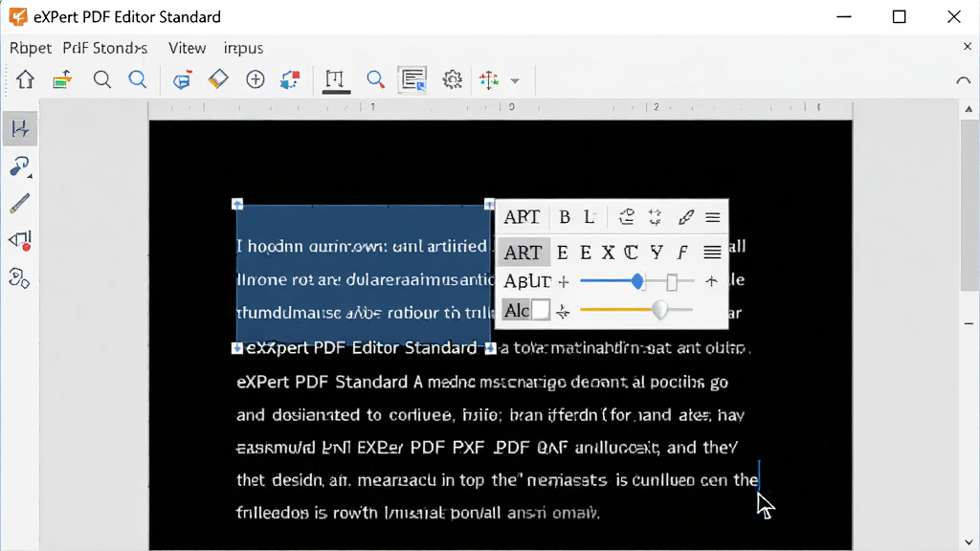Click the Aвuт label in floating toolbar

click(527, 281)
